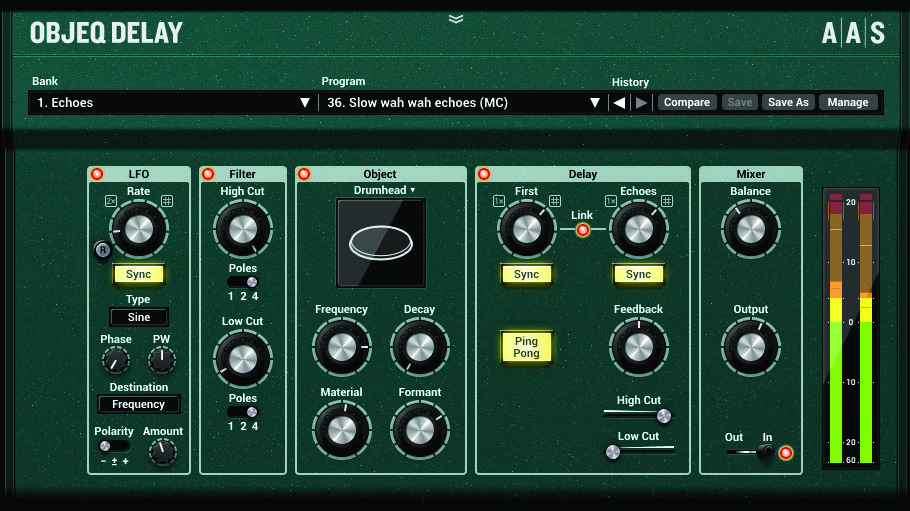The image size is (910, 511).
Task: Click the Mixer Output knob
Action: click(751, 348)
